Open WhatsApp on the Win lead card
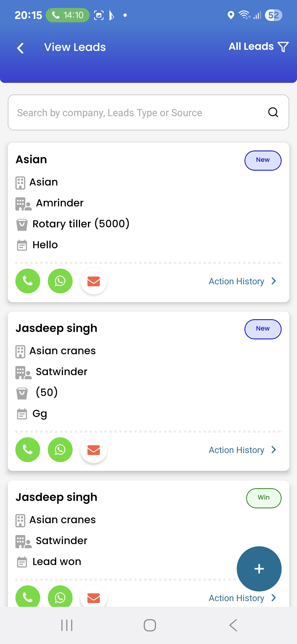 [x=60, y=597]
